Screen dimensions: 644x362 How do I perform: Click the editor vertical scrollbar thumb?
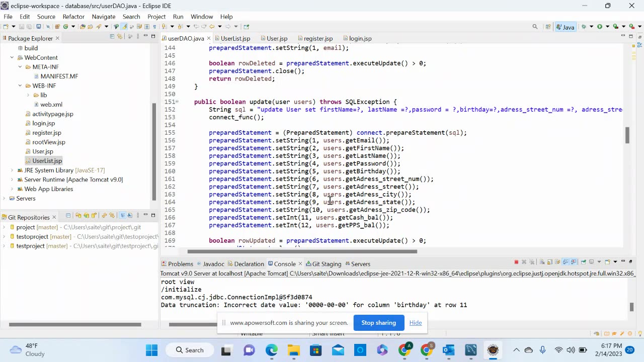point(627,135)
